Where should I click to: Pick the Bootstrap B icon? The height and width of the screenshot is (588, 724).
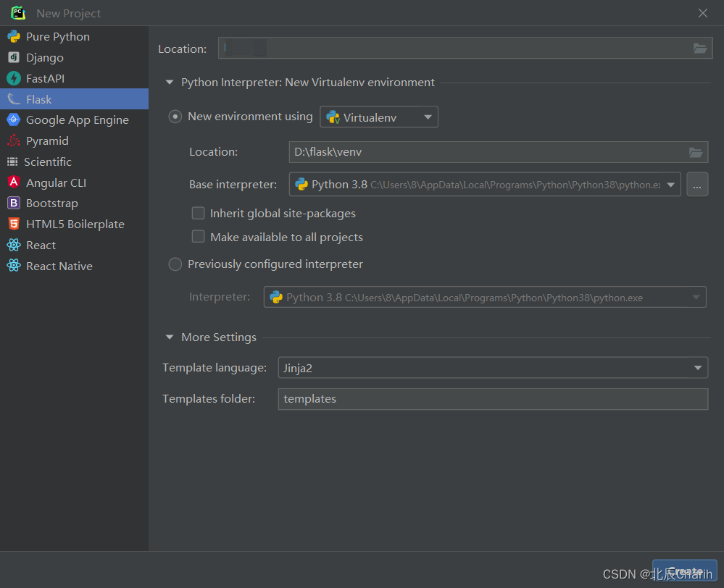pyautogui.click(x=14, y=203)
